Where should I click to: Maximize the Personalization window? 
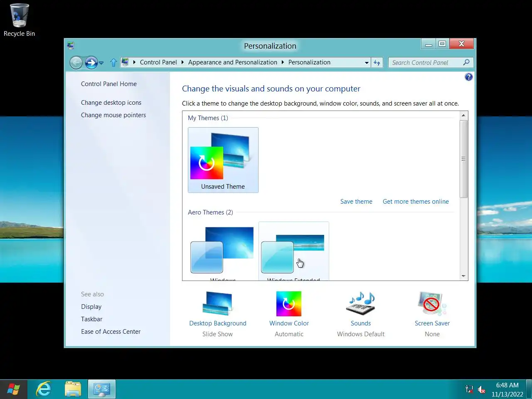pos(442,44)
